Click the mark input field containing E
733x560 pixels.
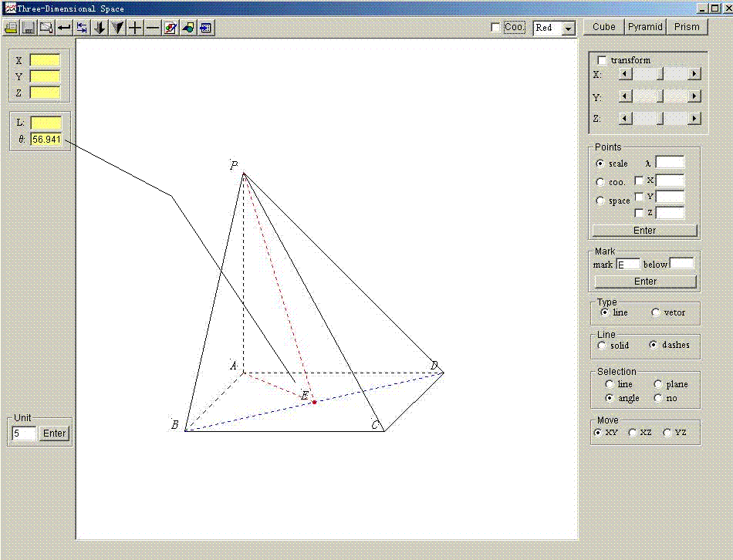coord(628,265)
